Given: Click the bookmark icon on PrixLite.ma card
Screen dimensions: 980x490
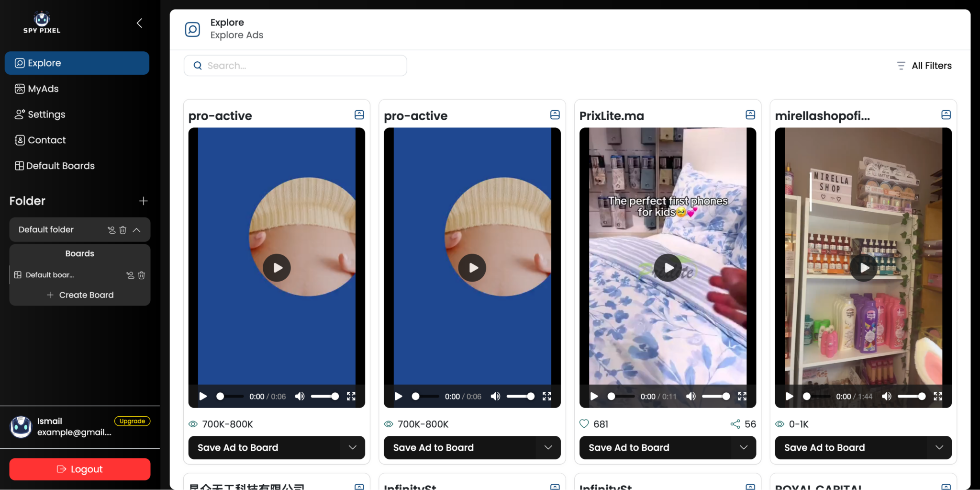Looking at the screenshot, I should click(750, 115).
